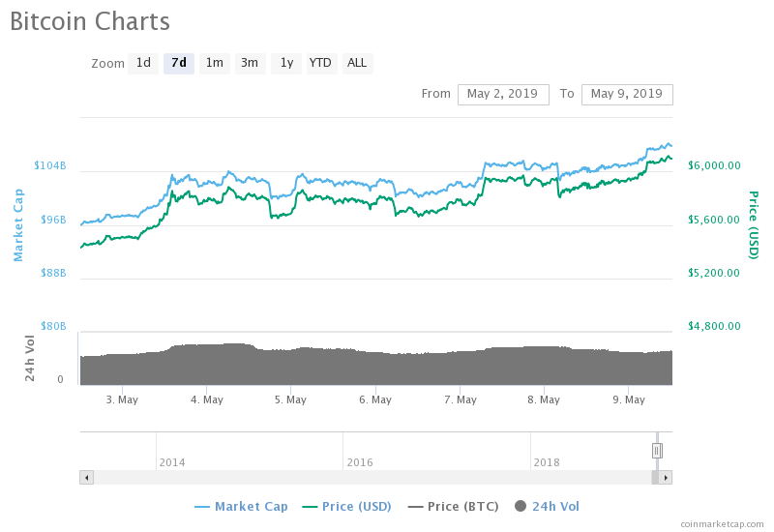Screen dimensions: 774x532
Task: Show ALL time chart range
Action: (357, 63)
